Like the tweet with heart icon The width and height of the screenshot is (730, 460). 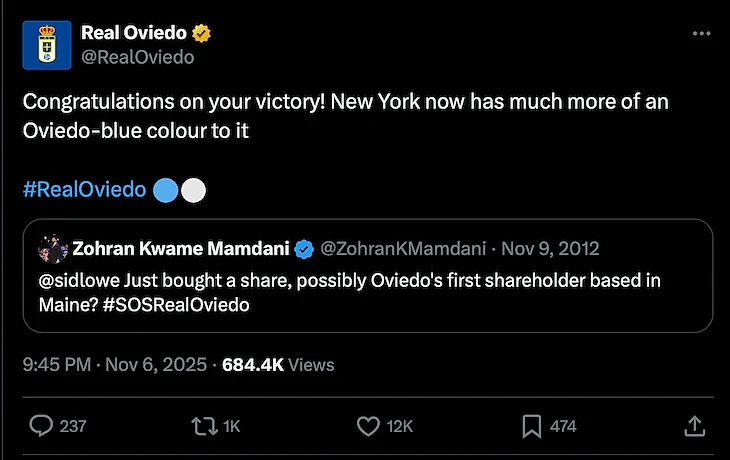pos(368,426)
